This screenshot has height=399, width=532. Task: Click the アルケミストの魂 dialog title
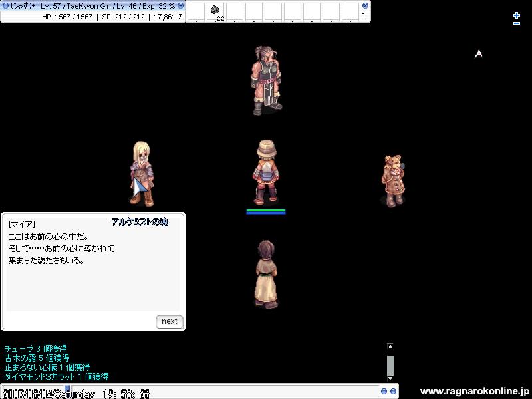[x=140, y=222]
